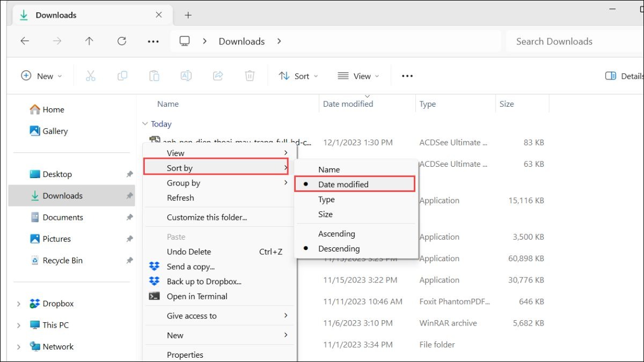Select Name sort option
This screenshot has height=362, width=644.
pos(356,169)
